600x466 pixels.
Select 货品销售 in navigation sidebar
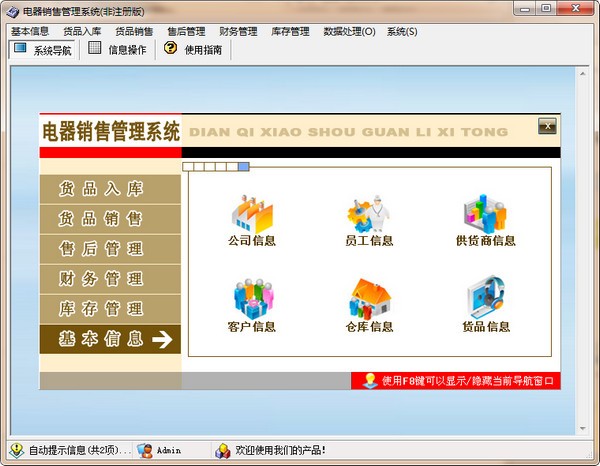click(x=101, y=219)
